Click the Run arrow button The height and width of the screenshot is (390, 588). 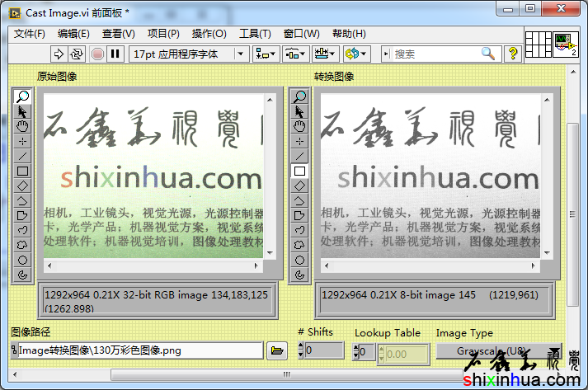coord(59,54)
